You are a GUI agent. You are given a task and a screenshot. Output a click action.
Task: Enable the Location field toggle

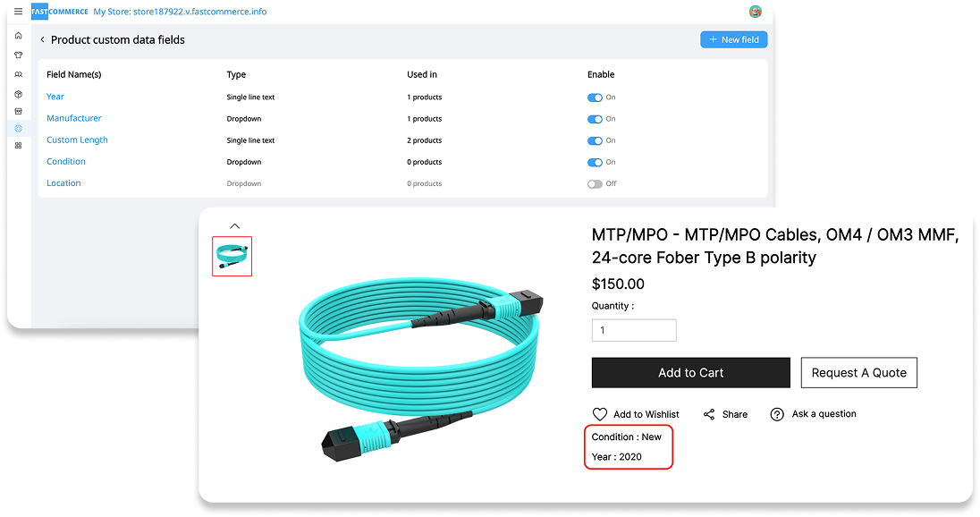(596, 182)
